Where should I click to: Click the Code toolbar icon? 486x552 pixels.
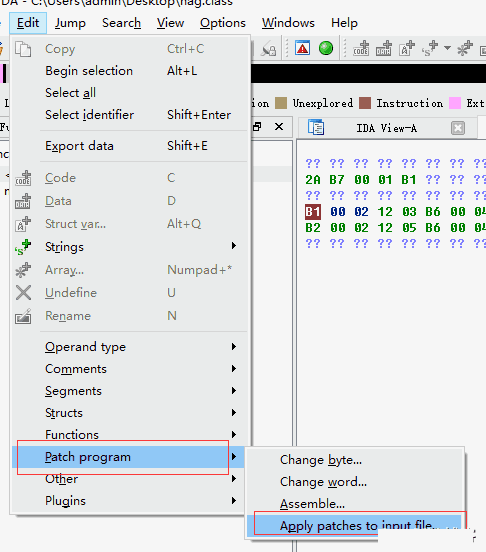pos(361,48)
